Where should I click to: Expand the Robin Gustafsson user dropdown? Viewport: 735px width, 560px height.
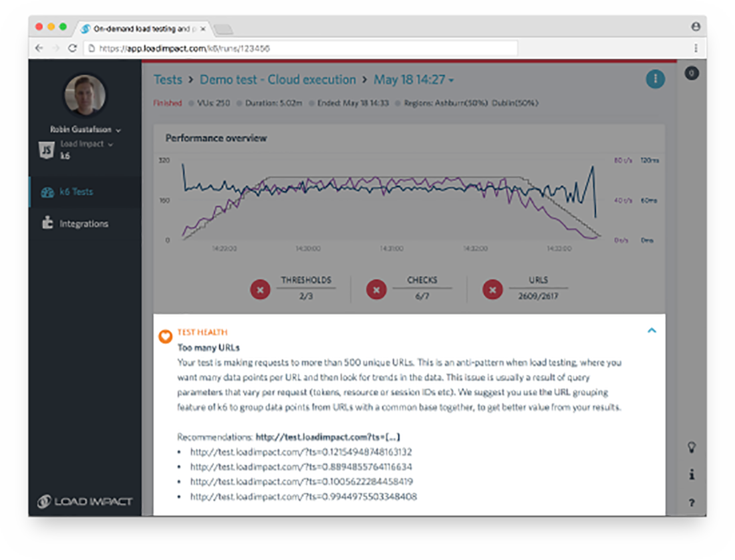(86, 130)
